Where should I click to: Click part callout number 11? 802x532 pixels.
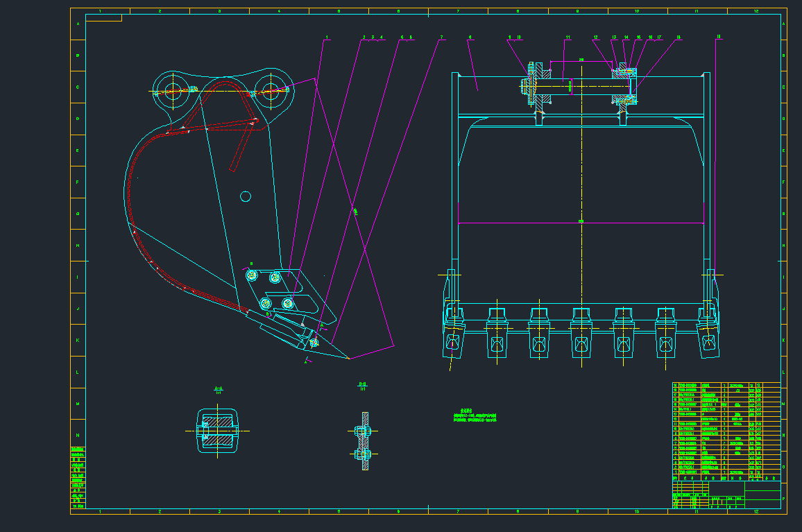(x=568, y=37)
